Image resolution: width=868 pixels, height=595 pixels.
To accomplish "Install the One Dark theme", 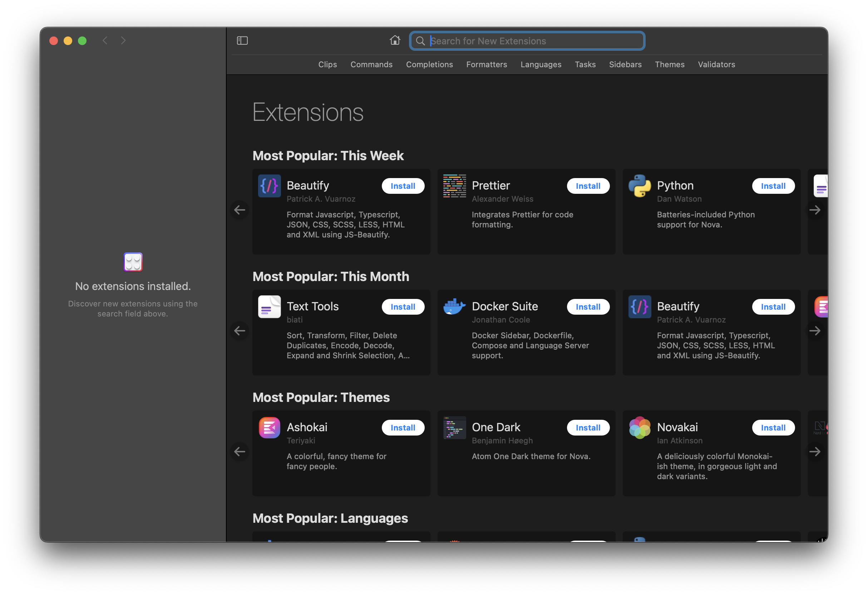I will [588, 427].
